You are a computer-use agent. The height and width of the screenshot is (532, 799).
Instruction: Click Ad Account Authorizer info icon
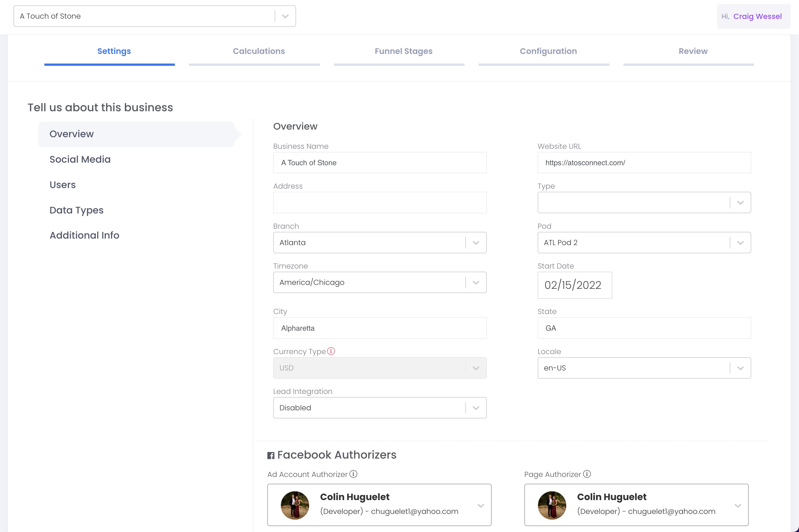click(353, 474)
